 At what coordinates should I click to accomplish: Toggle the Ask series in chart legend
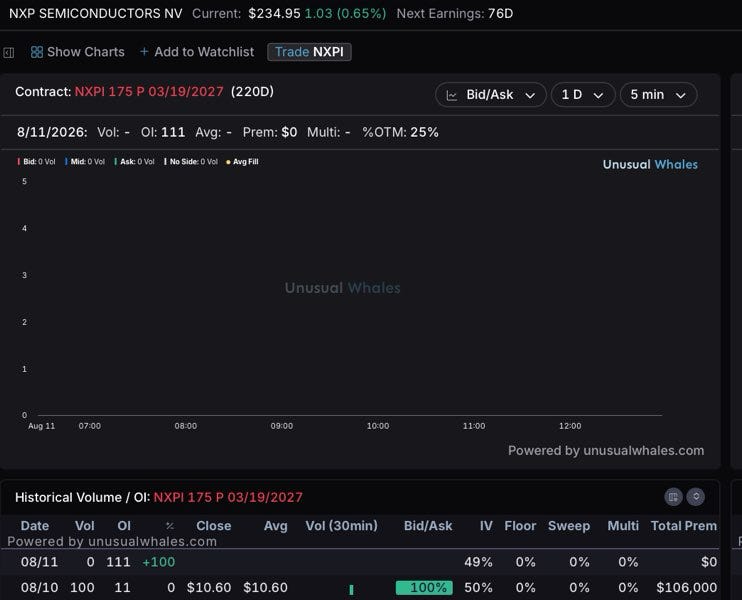pos(134,162)
